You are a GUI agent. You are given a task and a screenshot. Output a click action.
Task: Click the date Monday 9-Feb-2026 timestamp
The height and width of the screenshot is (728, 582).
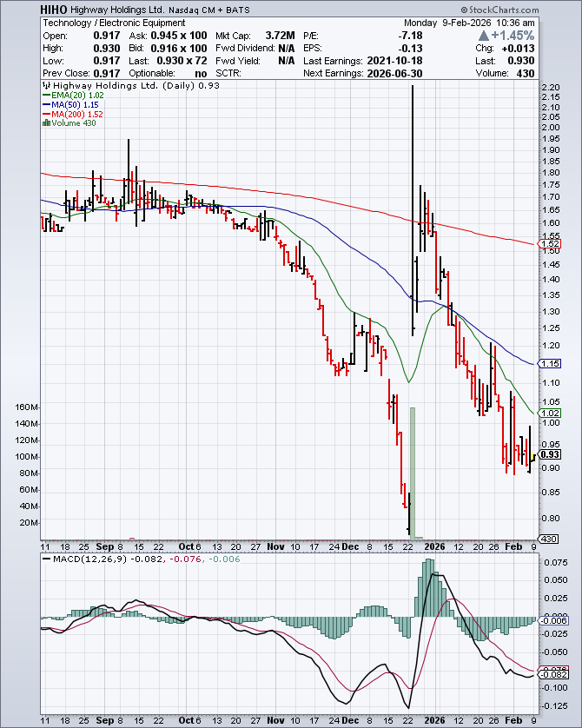(469, 23)
